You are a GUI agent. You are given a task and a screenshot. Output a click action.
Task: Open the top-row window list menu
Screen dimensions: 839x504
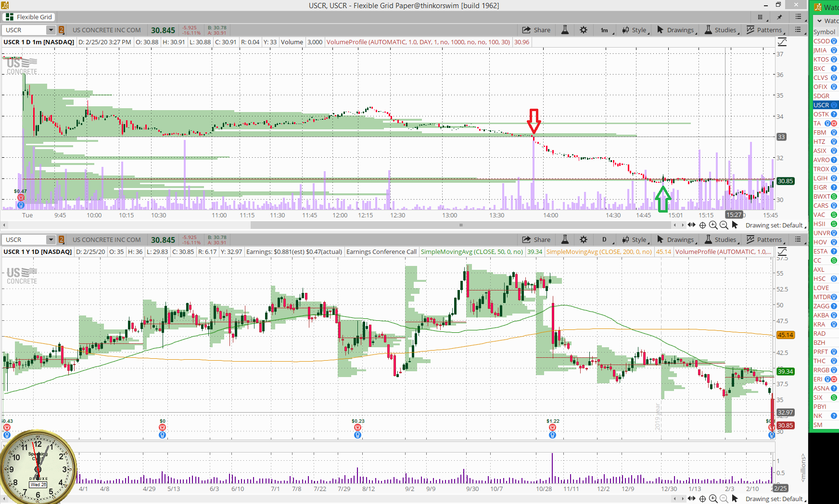pos(798,17)
